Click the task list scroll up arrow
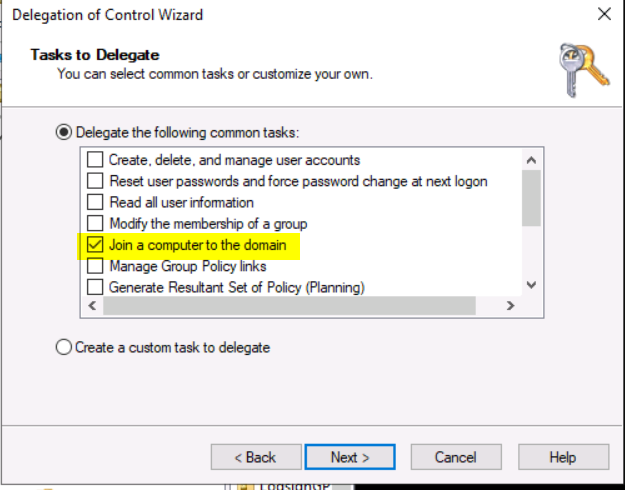This screenshot has width=625, height=490. point(531,160)
